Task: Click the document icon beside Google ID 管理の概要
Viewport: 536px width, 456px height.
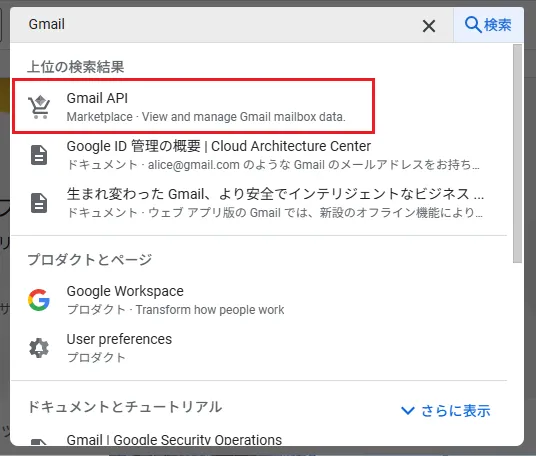Action: (39, 155)
